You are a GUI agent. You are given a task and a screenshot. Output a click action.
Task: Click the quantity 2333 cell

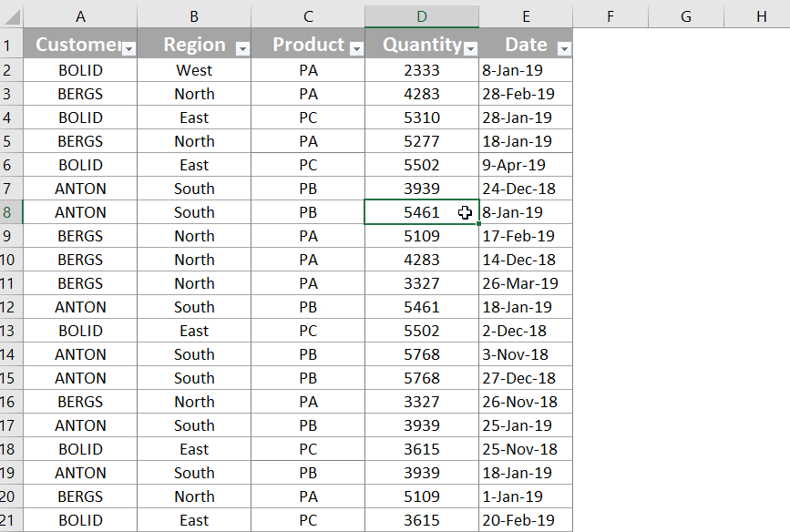pyautogui.click(x=422, y=70)
